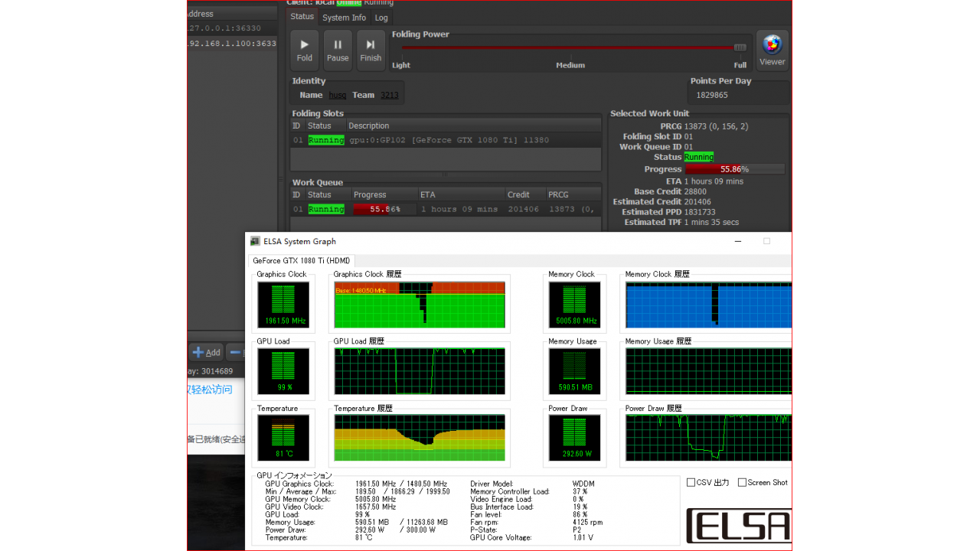Screen dimensions: 980x551
Task: Click the Folding Power slider handle
Action: [740, 47]
